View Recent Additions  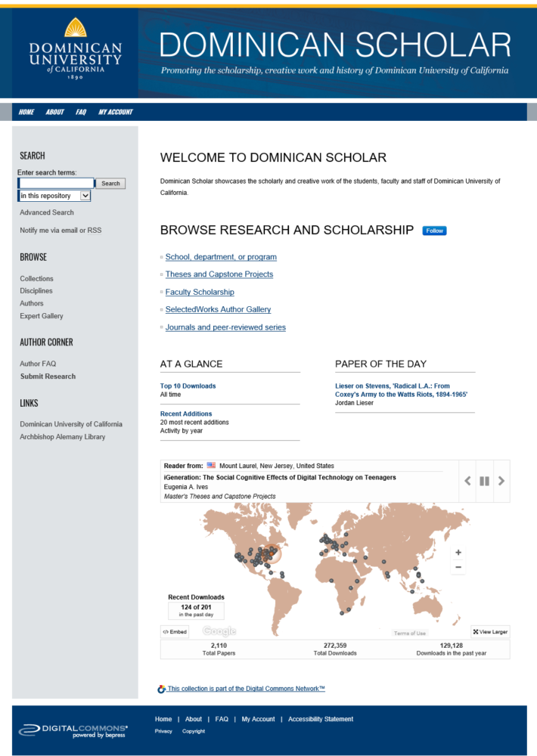pos(186,414)
